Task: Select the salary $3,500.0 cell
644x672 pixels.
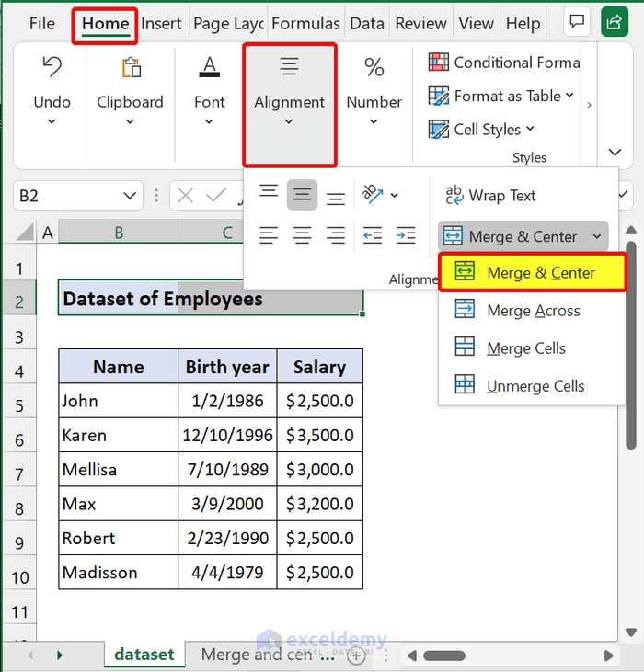Action: point(320,435)
